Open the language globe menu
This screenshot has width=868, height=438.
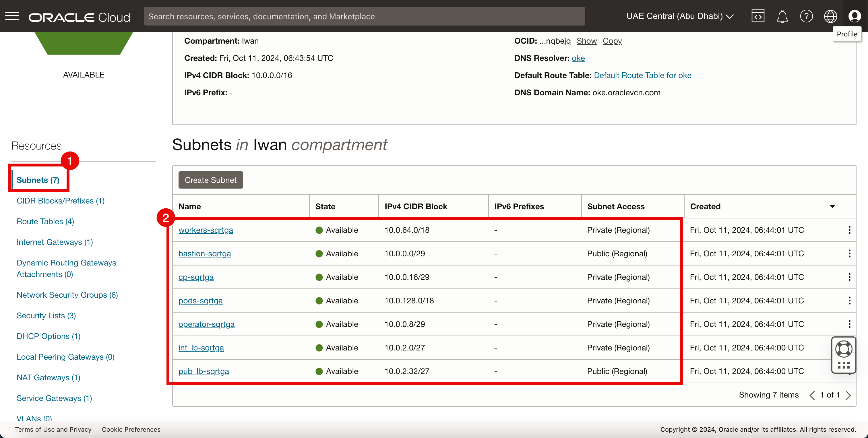click(830, 16)
